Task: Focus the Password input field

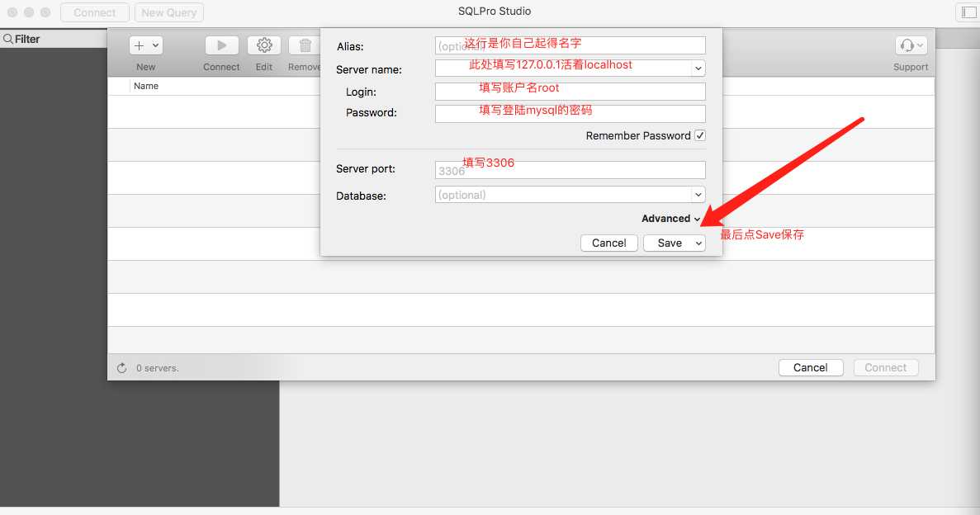Action: tap(570, 113)
